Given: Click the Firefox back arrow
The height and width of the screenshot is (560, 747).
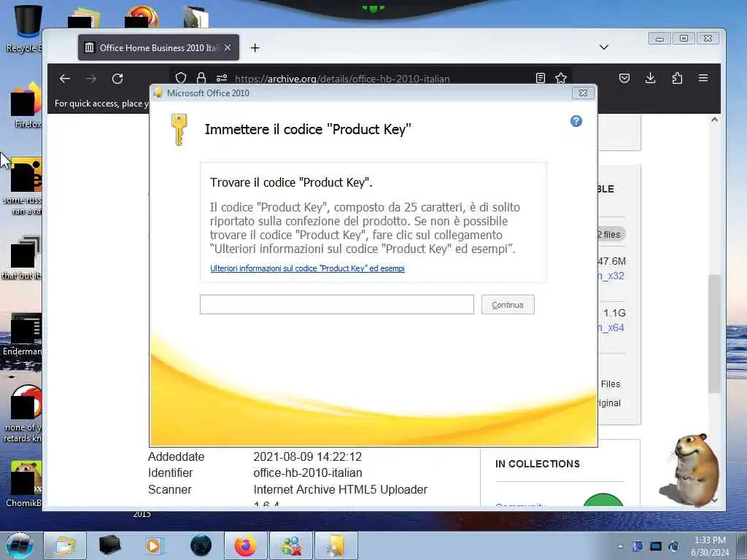Looking at the screenshot, I should click(x=65, y=79).
